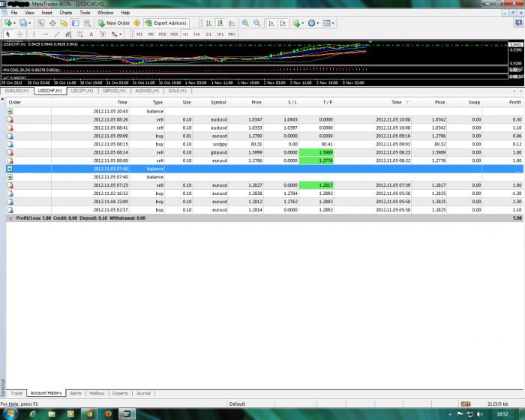Select the gbpusd sell order row
Viewport: 525px width, 420px height.
point(265,152)
